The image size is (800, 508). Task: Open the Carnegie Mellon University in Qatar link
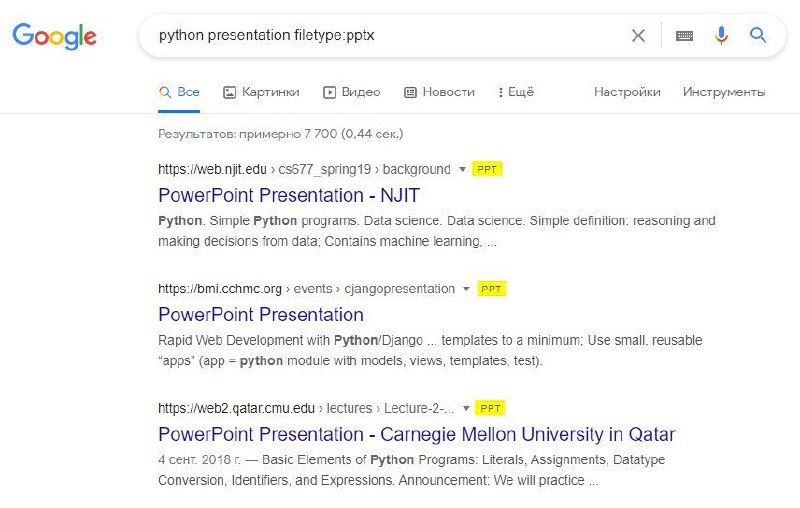point(416,435)
